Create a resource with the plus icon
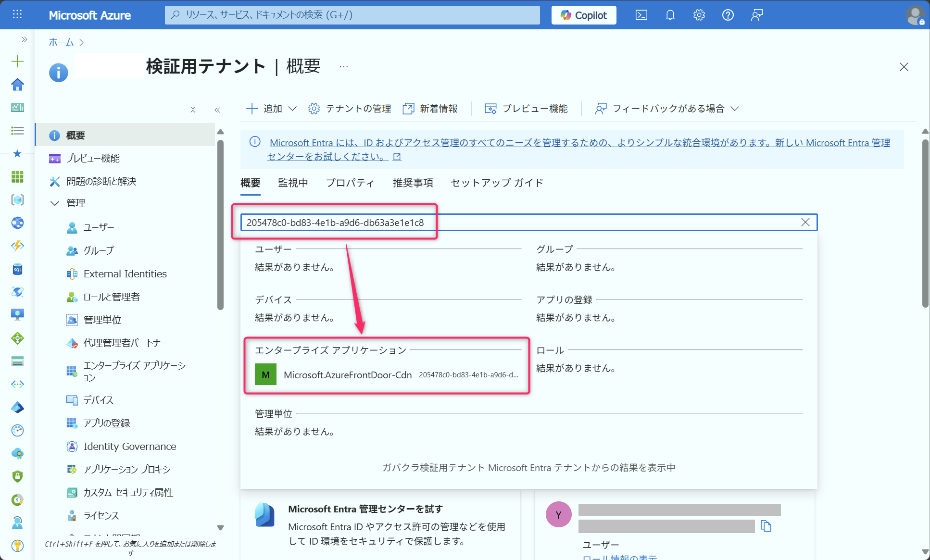The image size is (930, 560). [17, 61]
